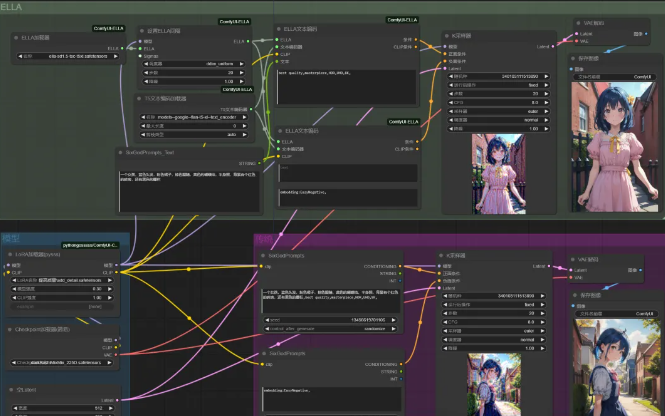Click the large pink dress image in 保存图像 node
Screen dimensions: 665x416
pyautogui.click(x=613, y=147)
